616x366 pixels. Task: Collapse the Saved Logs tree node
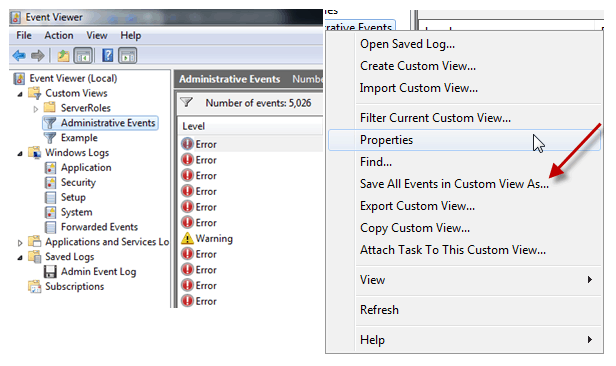pos(20,258)
